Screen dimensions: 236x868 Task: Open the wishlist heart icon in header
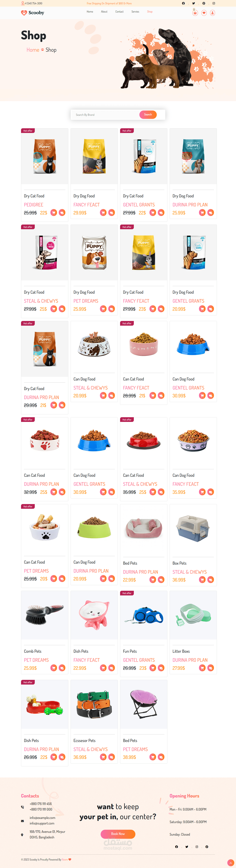pos(204,13)
